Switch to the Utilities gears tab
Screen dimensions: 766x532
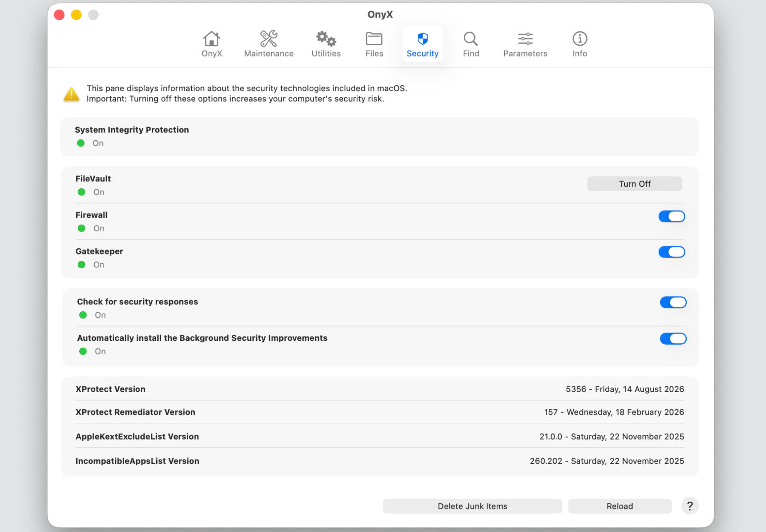tap(326, 44)
